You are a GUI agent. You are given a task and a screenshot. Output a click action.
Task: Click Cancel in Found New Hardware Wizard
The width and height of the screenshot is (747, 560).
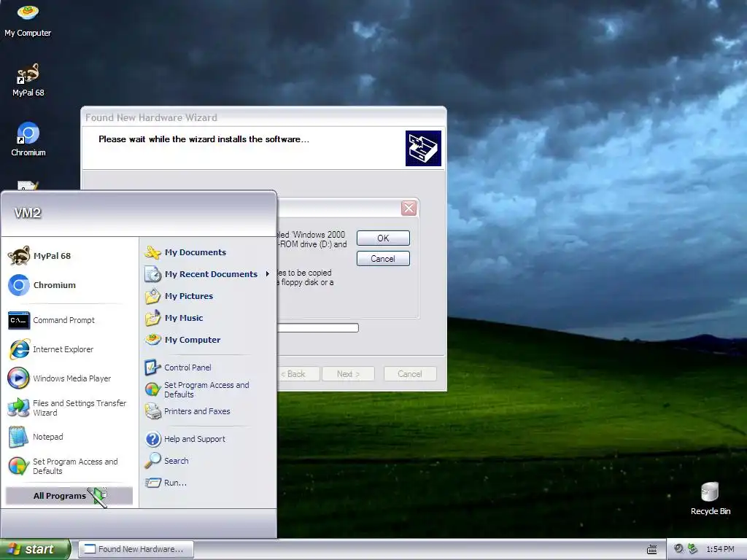tap(410, 374)
